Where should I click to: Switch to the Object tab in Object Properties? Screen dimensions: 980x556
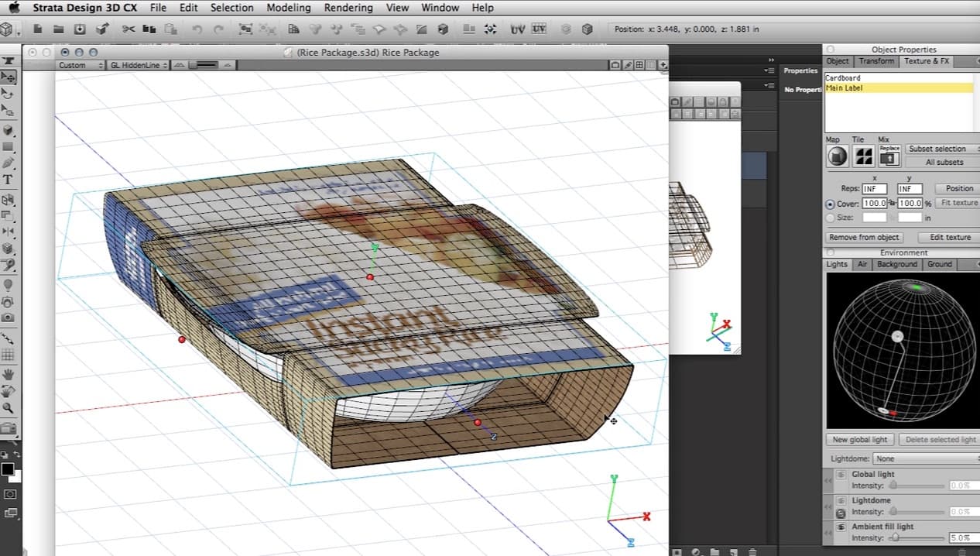pyautogui.click(x=838, y=61)
